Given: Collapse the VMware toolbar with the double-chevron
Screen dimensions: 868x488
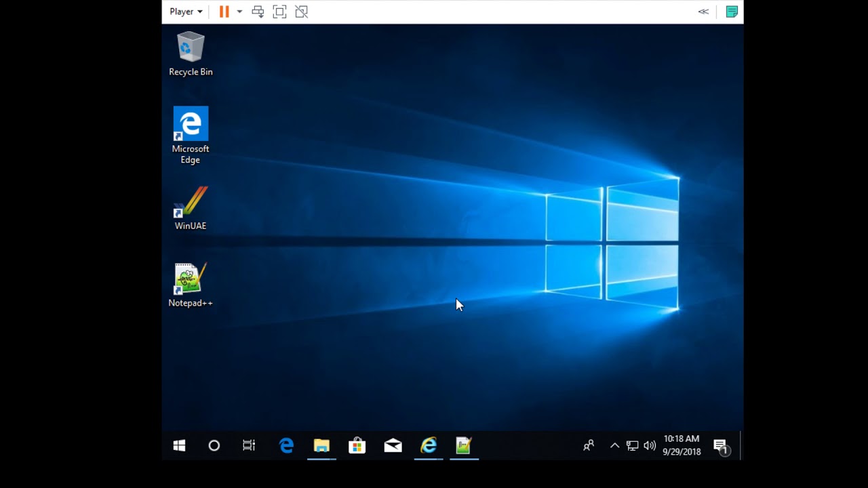Looking at the screenshot, I should click(x=703, y=12).
